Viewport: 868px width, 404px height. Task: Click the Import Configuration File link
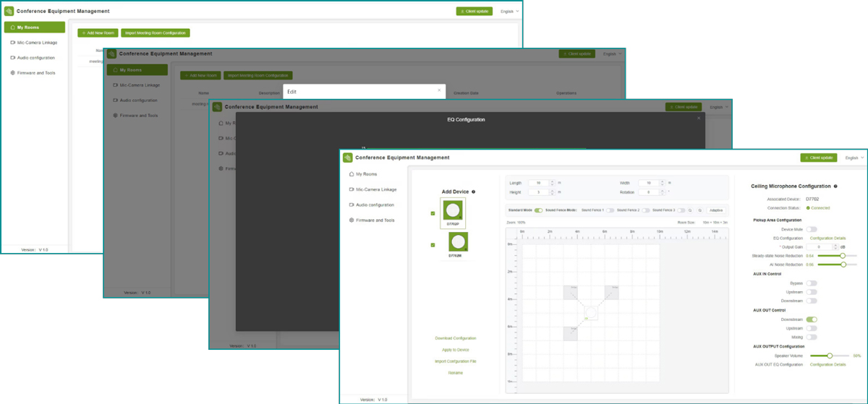456,361
